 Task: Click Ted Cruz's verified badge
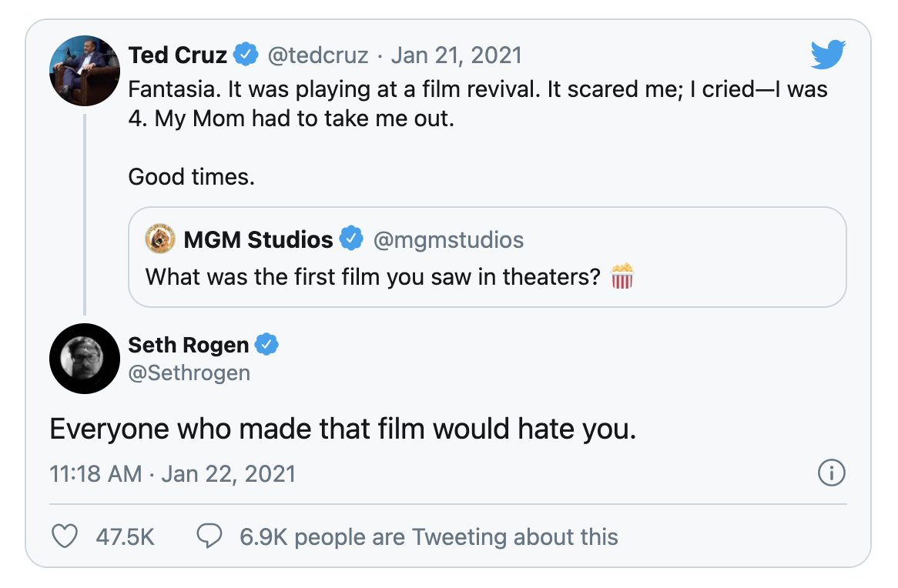pos(246,55)
